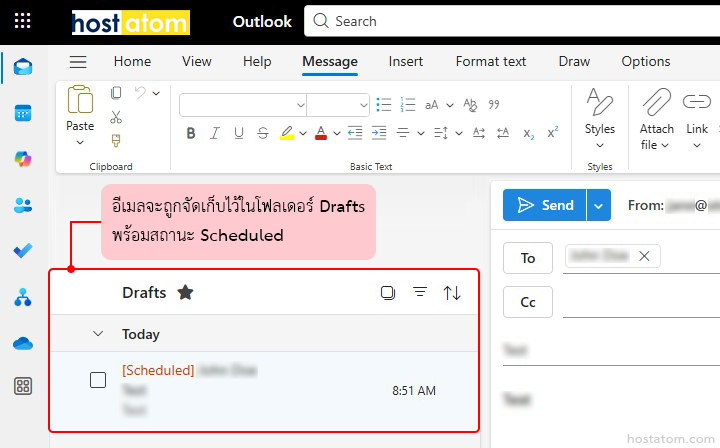Open People in the left sidebar
This screenshot has width=720, height=448.
(x=23, y=205)
